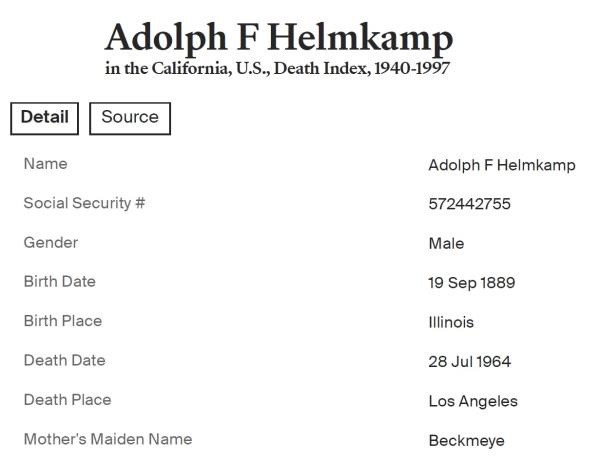This screenshot has height=460, width=600.
Task: Select the Los Angeles death place value
Action: click(473, 401)
